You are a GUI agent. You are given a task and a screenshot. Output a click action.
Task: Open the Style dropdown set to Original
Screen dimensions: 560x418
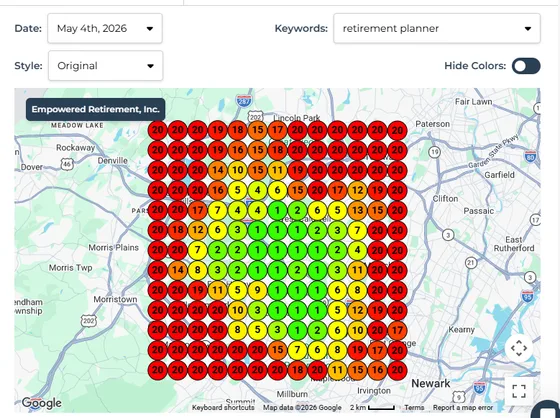(x=105, y=66)
